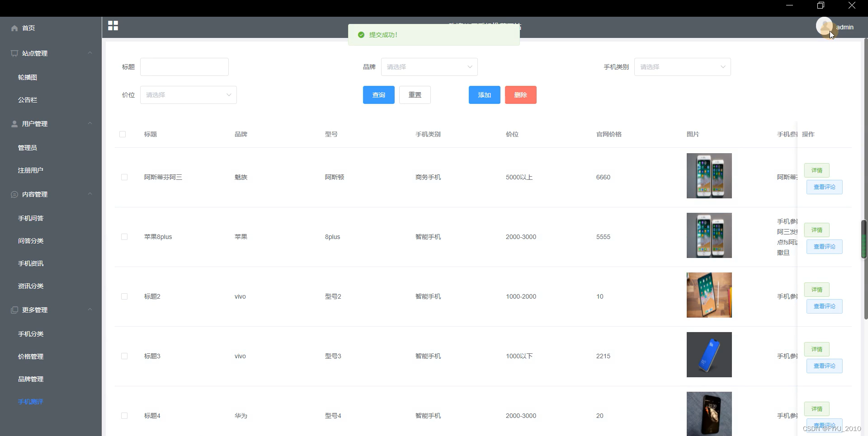Screen dimensions: 868x436
Task: Toggle the sidebar with the grid icon
Action: click(113, 26)
